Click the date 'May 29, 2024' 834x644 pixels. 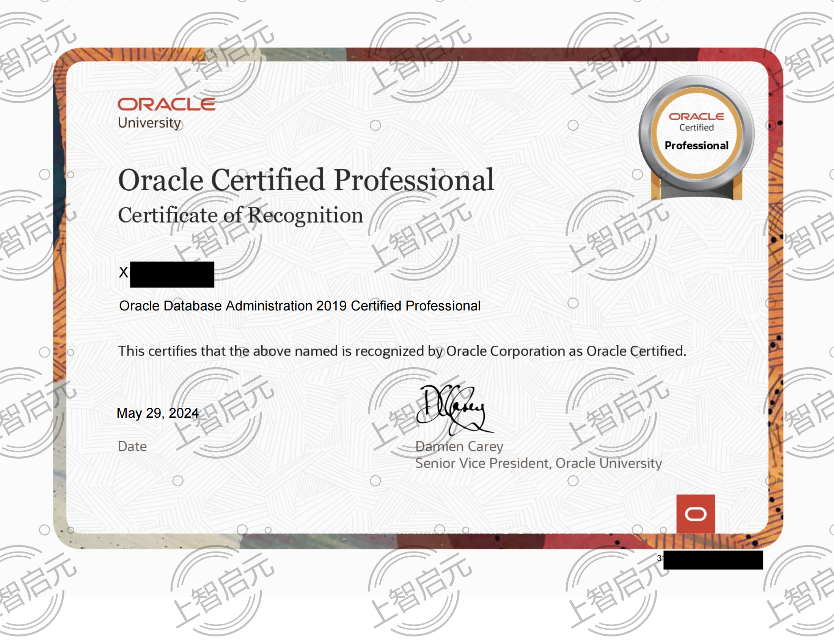158,413
